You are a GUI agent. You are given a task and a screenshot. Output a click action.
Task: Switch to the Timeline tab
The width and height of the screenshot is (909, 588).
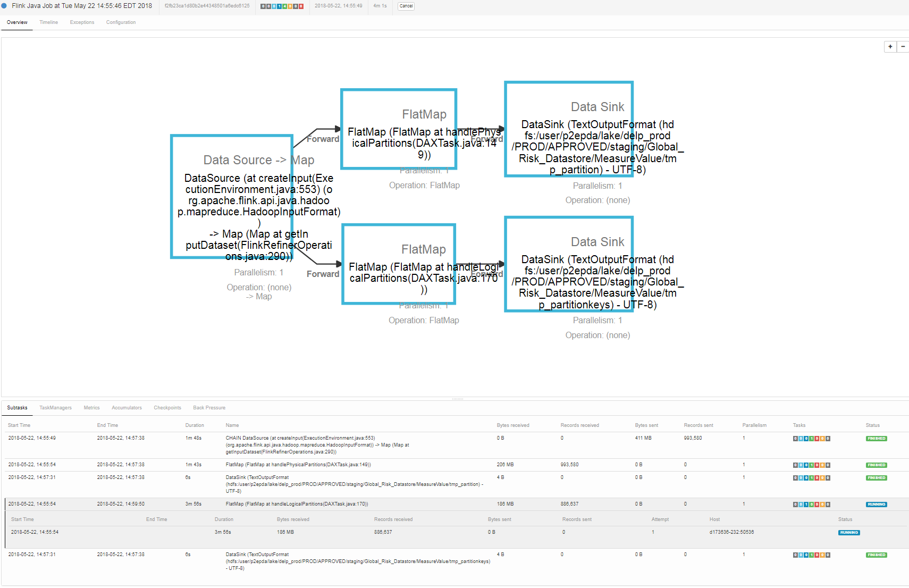pyautogui.click(x=48, y=22)
